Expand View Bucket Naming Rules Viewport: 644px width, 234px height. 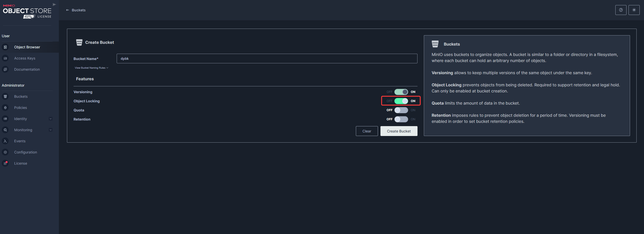(91, 68)
